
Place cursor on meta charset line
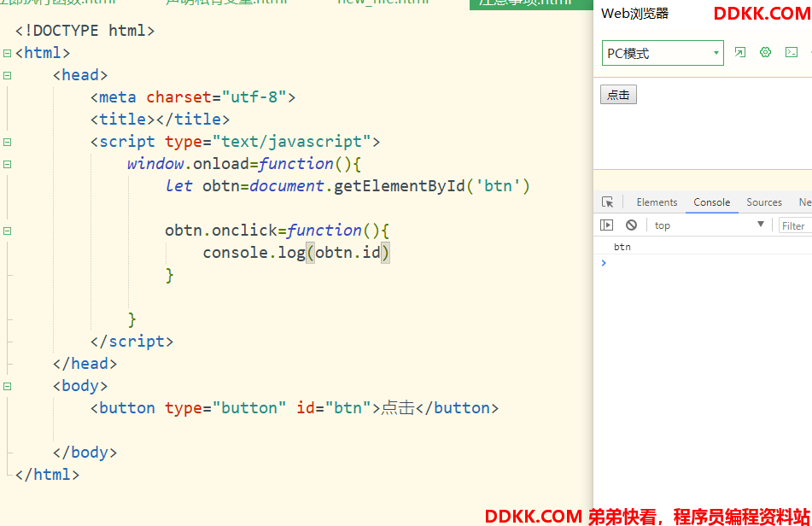click(193, 96)
